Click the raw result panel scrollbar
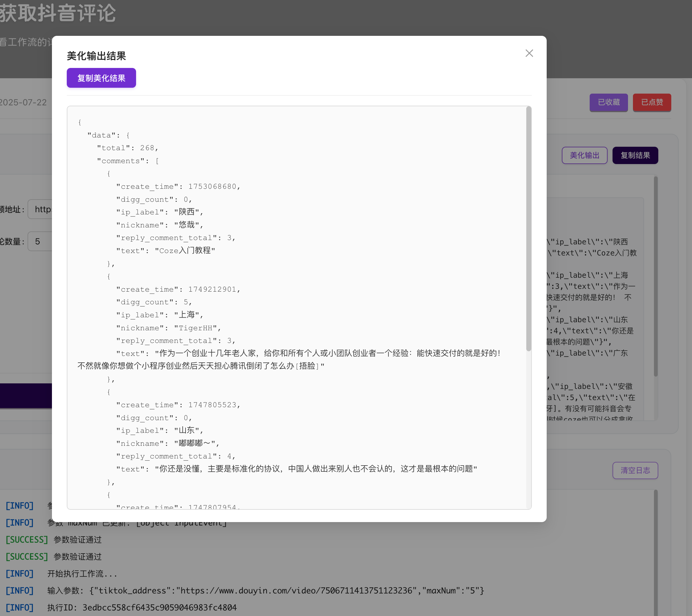692x616 pixels. pos(656,276)
